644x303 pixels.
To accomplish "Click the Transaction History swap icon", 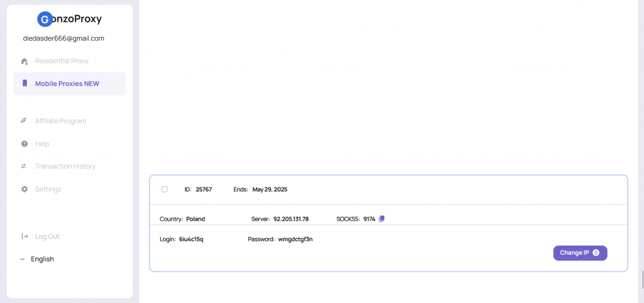I will (24, 167).
